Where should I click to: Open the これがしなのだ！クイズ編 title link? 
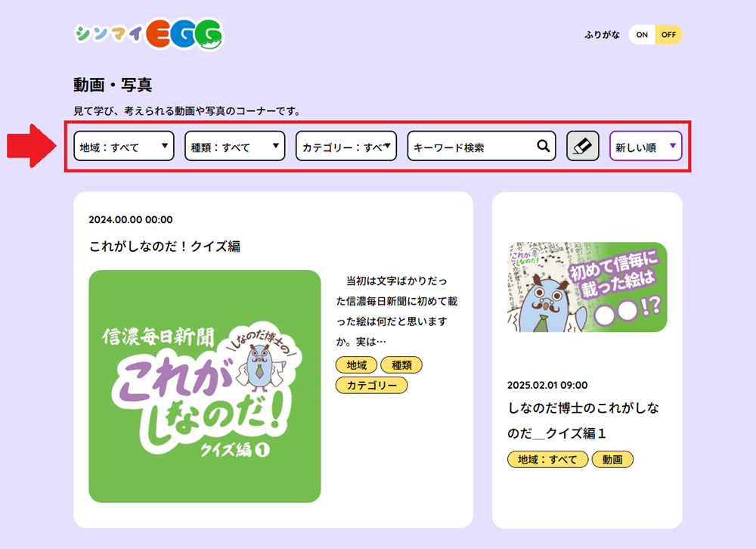[165, 246]
